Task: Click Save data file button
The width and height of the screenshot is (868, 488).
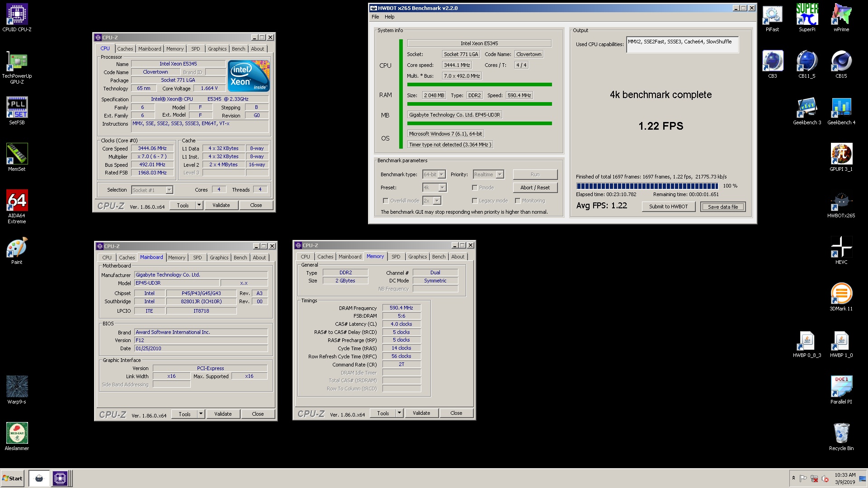Action: [x=722, y=207]
